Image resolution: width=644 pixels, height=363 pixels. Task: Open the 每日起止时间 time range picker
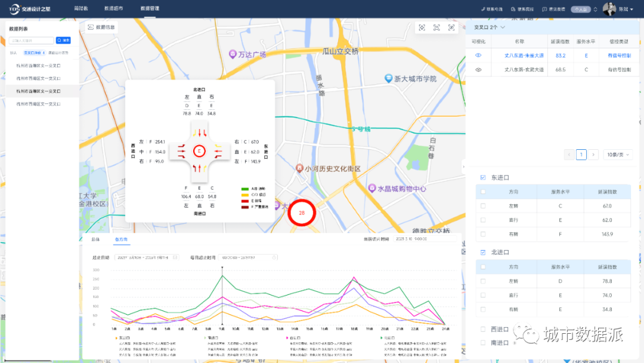(247, 257)
